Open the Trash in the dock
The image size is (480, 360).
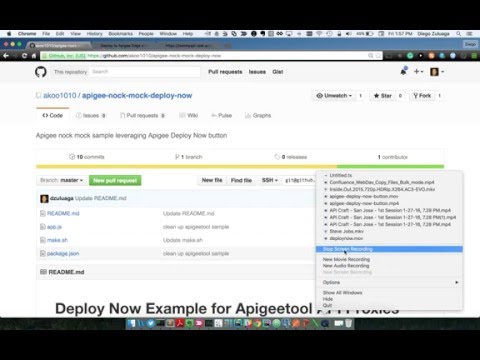point(348,323)
